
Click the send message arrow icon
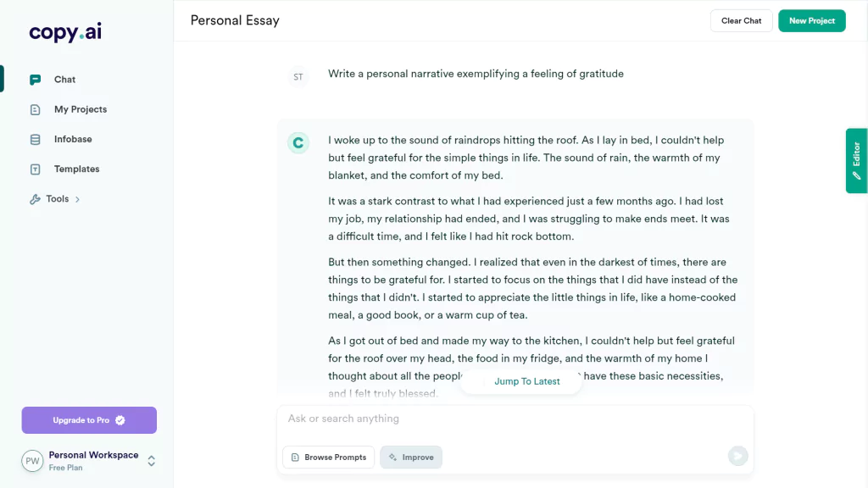click(x=738, y=456)
